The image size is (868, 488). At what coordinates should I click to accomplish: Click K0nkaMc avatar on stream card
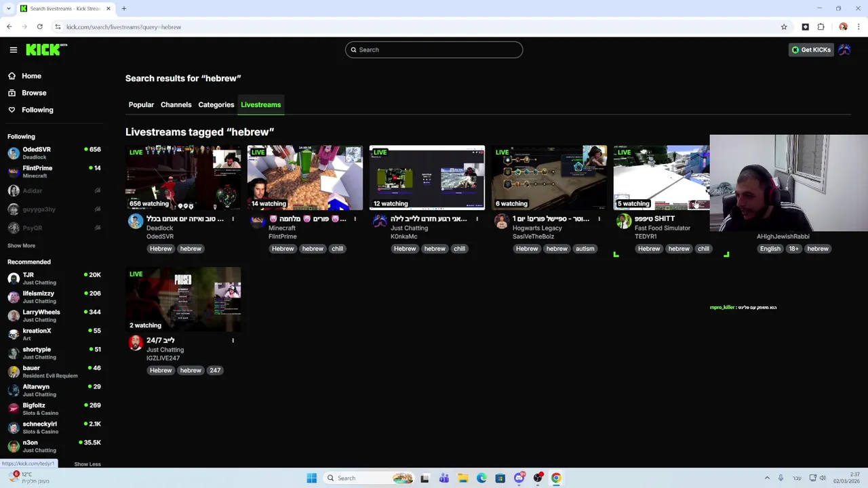(x=380, y=221)
